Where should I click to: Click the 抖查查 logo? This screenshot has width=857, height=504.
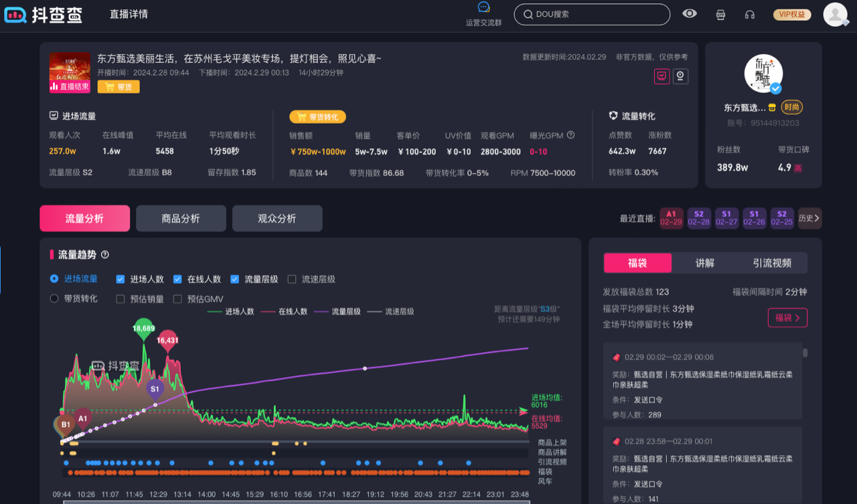(x=44, y=15)
